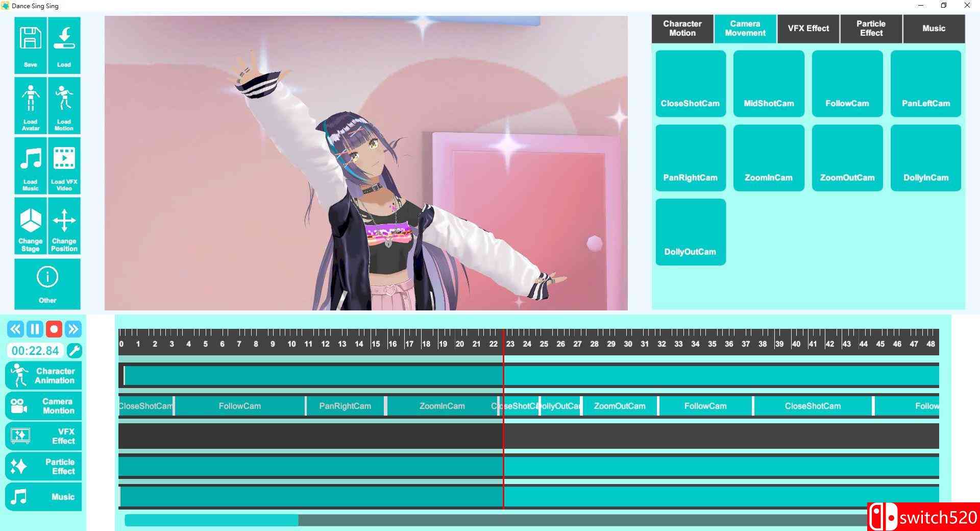
Task: Open Load VFX Video icon
Action: (64, 159)
